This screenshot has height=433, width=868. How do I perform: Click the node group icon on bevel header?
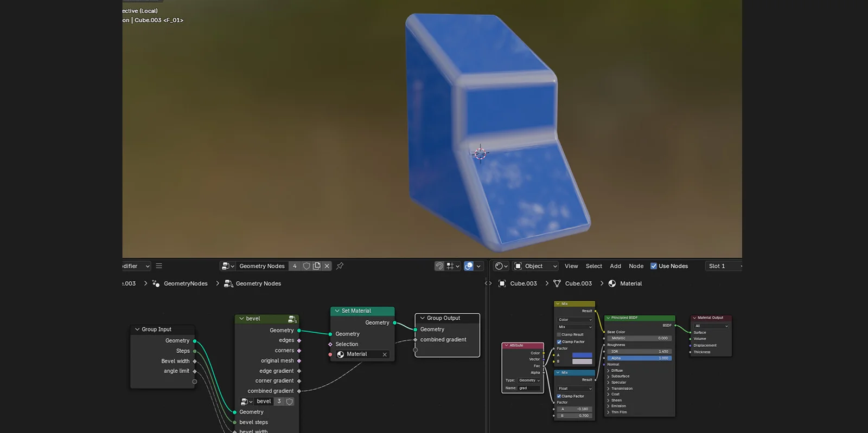[x=292, y=319]
